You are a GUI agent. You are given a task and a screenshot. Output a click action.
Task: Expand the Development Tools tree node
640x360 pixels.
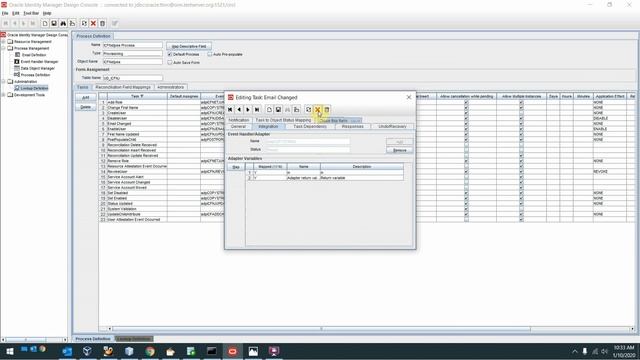click(x=4, y=95)
